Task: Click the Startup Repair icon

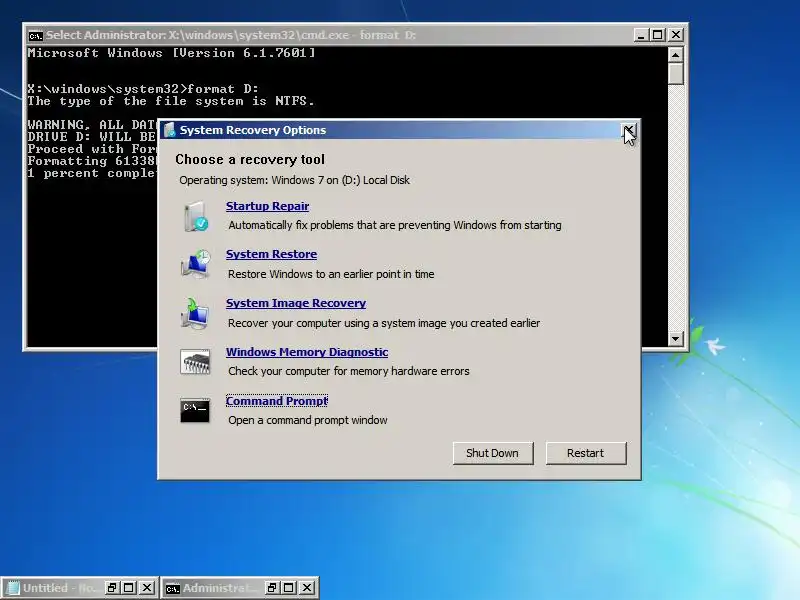Action: tap(195, 216)
